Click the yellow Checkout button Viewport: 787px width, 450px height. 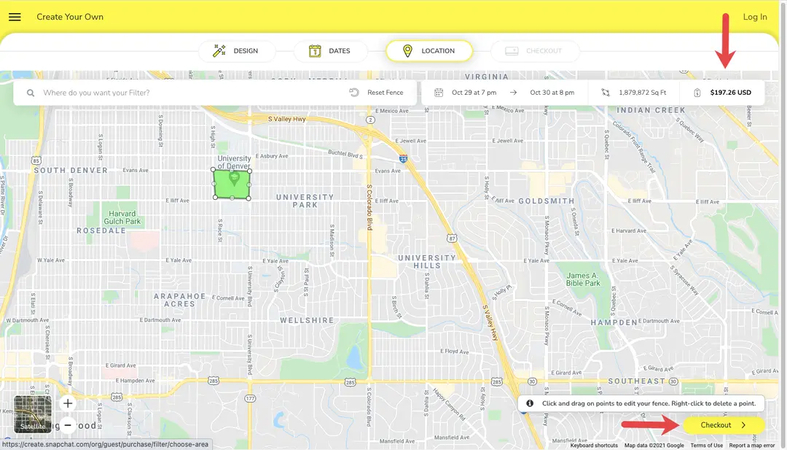pyautogui.click(x=724, y=425)
